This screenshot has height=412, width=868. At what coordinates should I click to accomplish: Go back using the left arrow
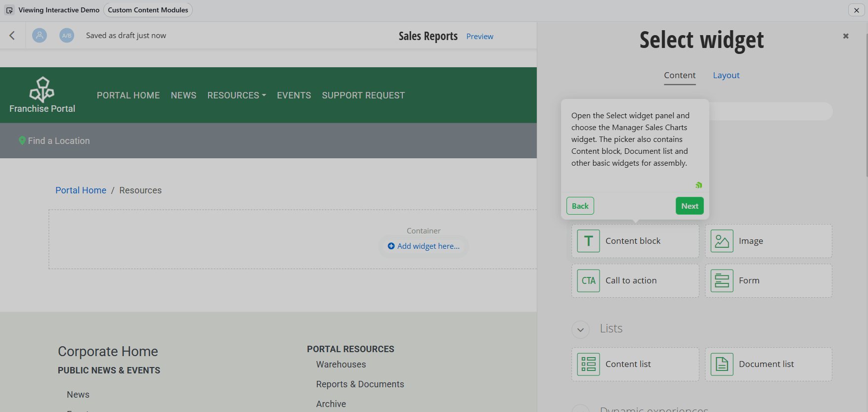coord(12,35)
